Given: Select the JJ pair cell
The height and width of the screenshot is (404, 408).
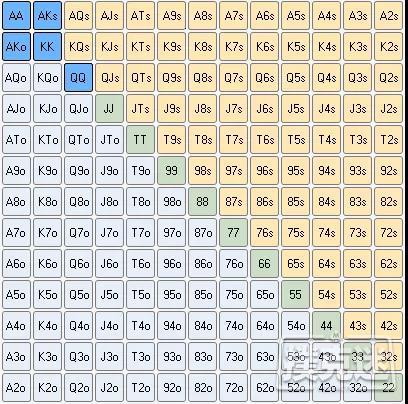Looking at the screenshot, I should (110, 109).
